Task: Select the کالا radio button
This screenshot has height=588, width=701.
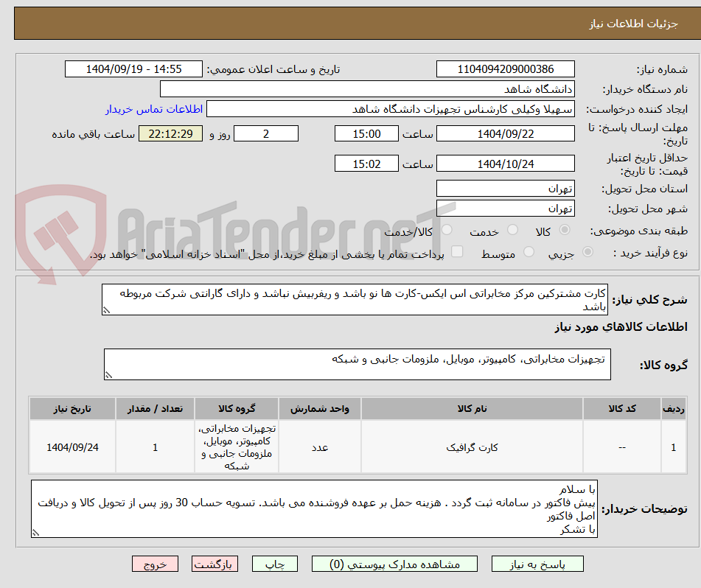Action: click(x=565, y=230)
